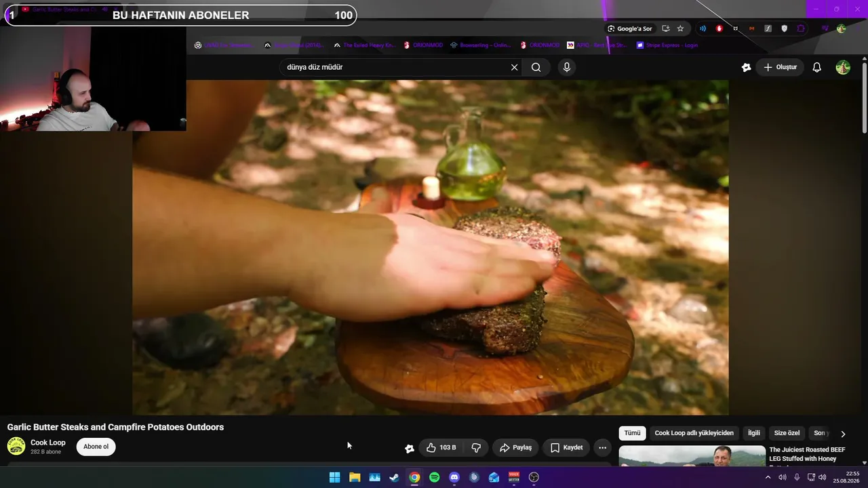Click the 282 B abone subscriber count
Image resolution: width=868 pixels, height=488 pixels.
[45, 452]
